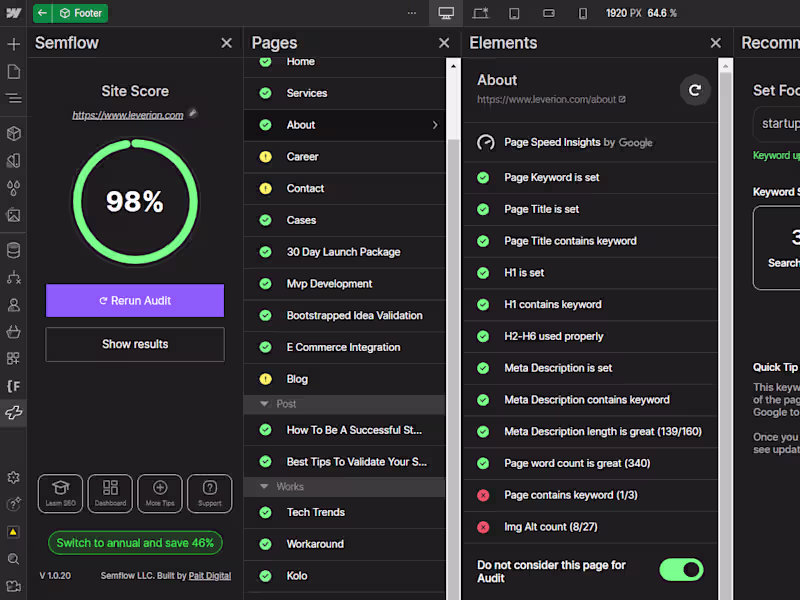The width and height of the screenshot is (800, 600).
Task: Open the Semflow Dashboard tile
Action: pos(110,493)
